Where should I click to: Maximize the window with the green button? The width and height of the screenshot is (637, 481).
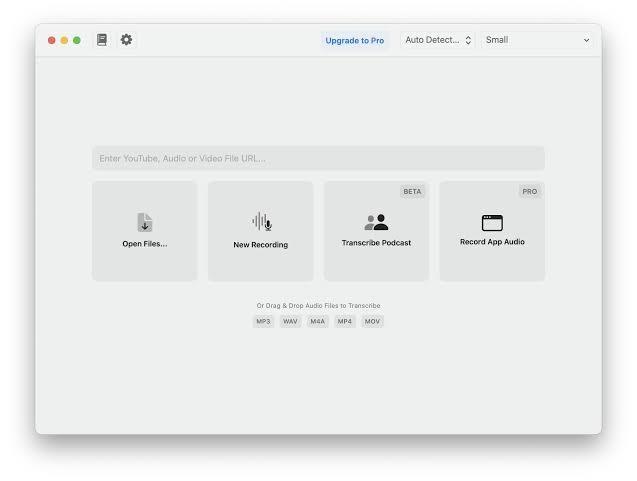tap(77, 40)
